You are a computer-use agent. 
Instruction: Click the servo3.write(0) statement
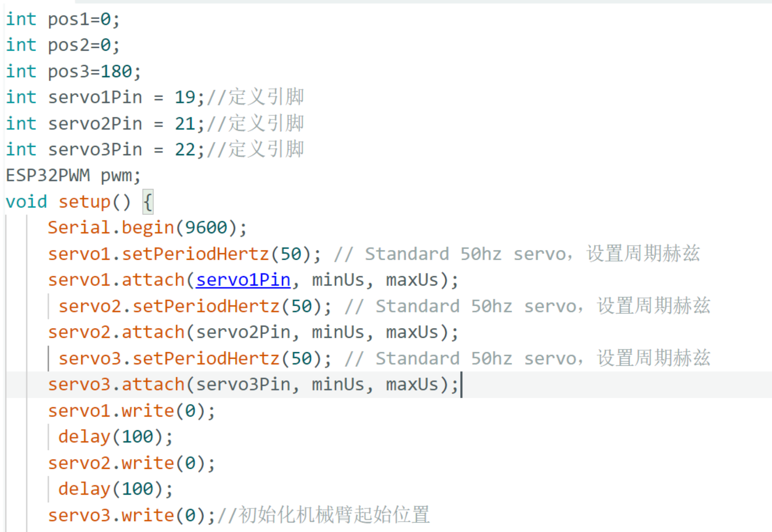click(x=132, y=516)
